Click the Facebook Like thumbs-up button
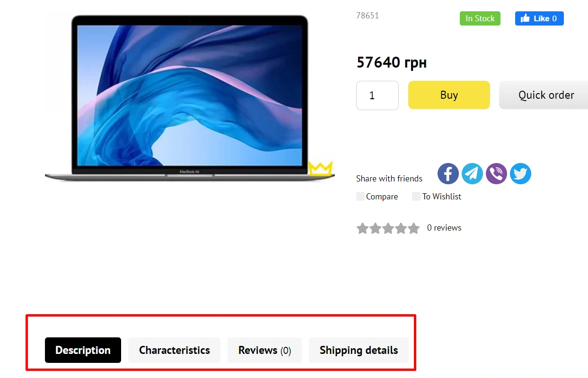 point(539,18)
